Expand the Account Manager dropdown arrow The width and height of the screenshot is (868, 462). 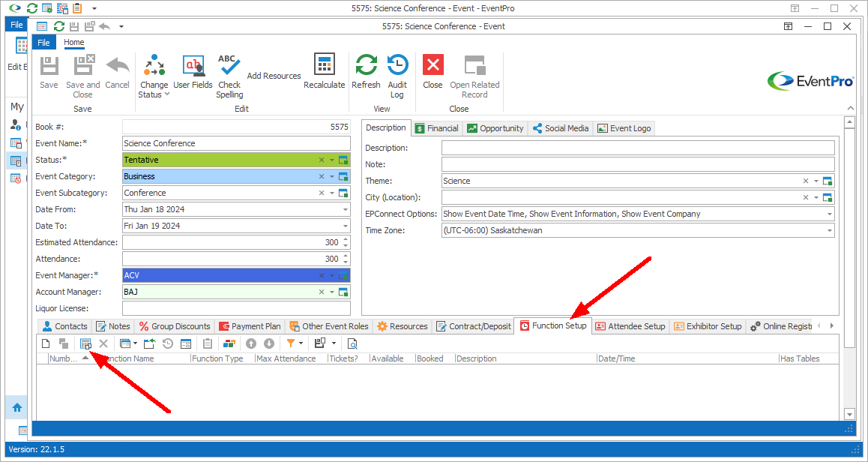pyautogui.click(x=332, y=292)
